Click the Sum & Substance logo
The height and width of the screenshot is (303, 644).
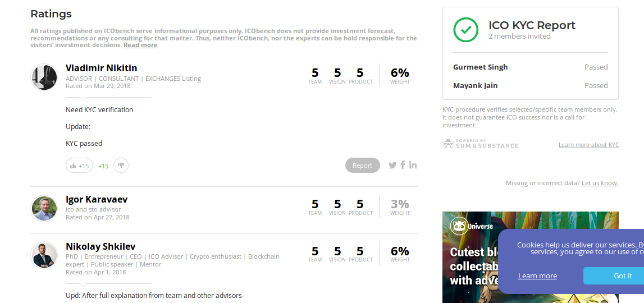pos(481,144)
